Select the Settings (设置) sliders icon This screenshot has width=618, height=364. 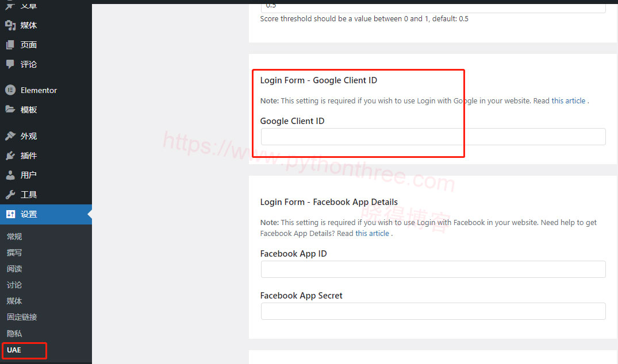coord(10,214)
